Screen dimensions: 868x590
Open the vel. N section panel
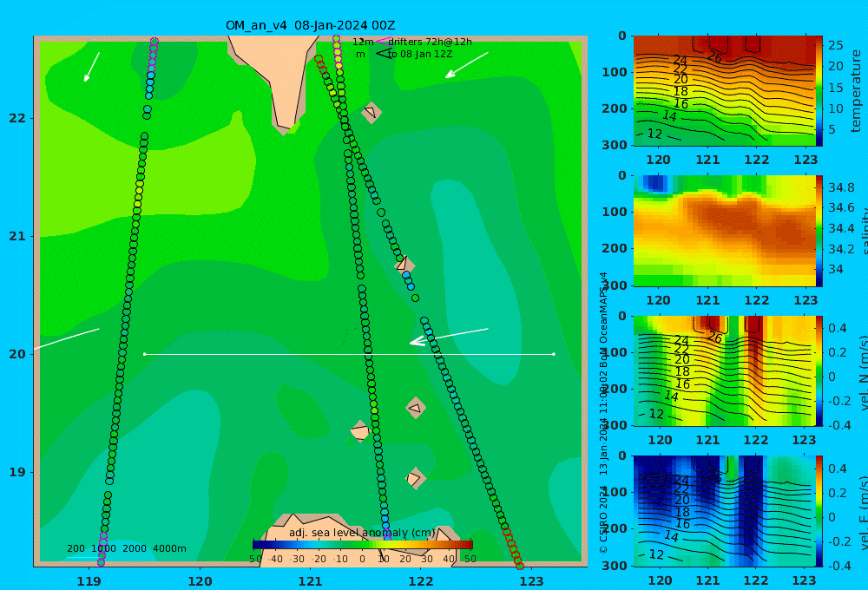point(724,370)
